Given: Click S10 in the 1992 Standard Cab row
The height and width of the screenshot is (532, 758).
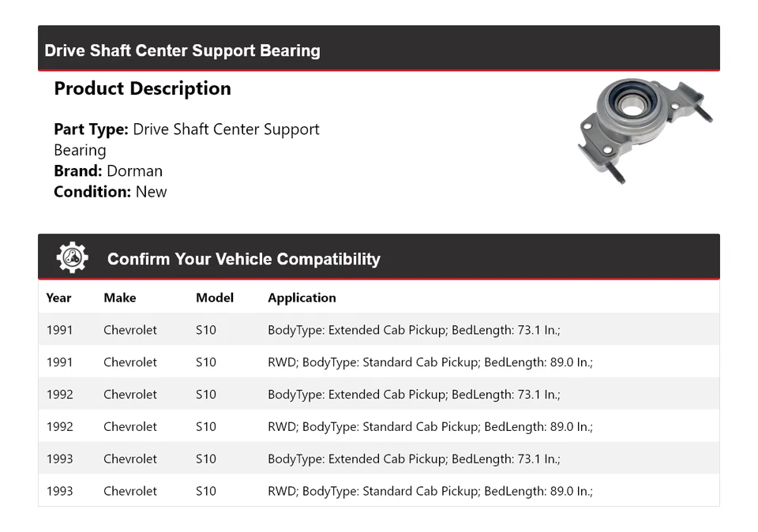Looking at the screenshot, I should [x=206, y=427].
